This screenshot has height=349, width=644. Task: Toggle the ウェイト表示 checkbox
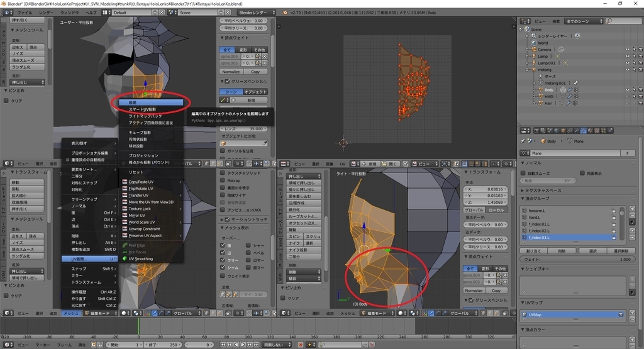(223, 276)
